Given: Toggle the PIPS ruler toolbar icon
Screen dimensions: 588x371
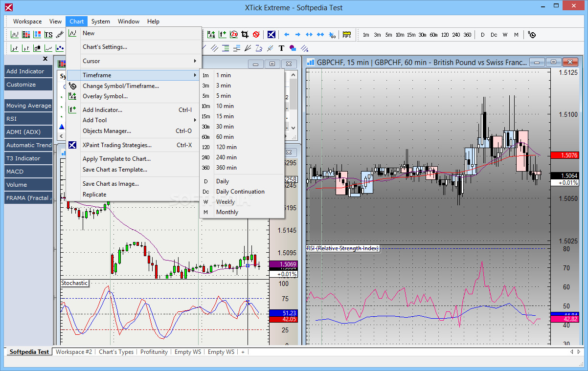Looking at the screenshot, I should (347, 35).
